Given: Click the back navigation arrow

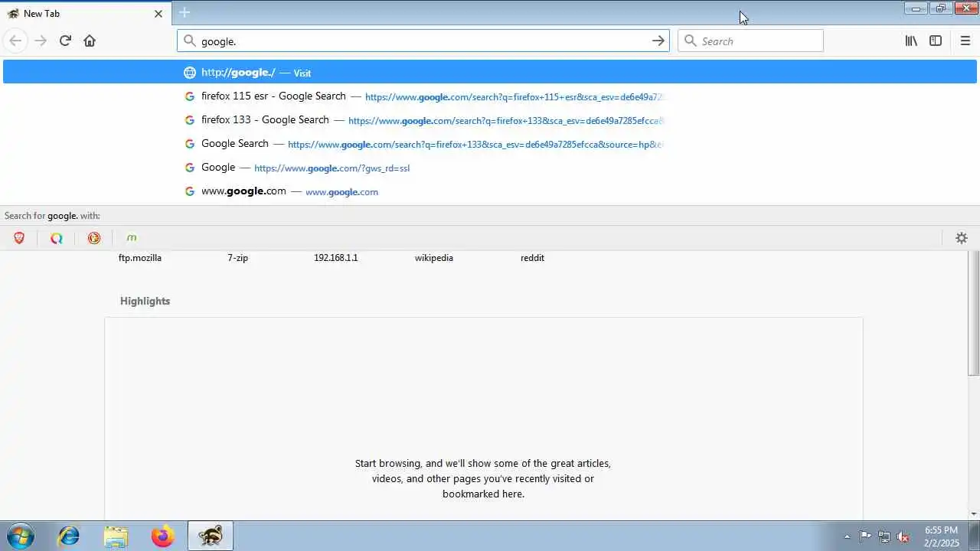Looking at the screenshot, I should click(16, 41).
